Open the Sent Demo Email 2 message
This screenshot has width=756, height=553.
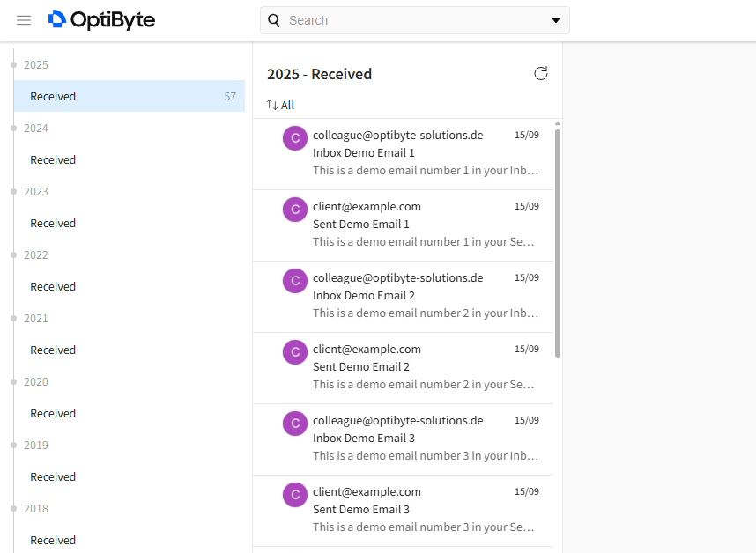(x=403, y=368)
